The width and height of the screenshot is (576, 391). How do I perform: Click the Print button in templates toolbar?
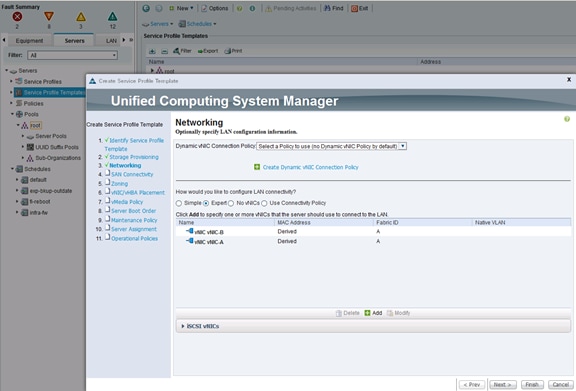pos(233,51)
